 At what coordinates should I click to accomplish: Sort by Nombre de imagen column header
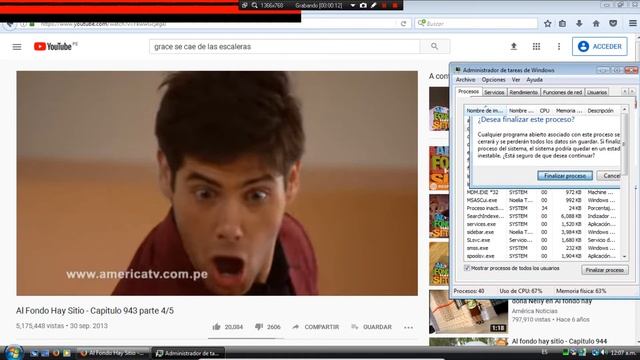click(x=485, y=110)
